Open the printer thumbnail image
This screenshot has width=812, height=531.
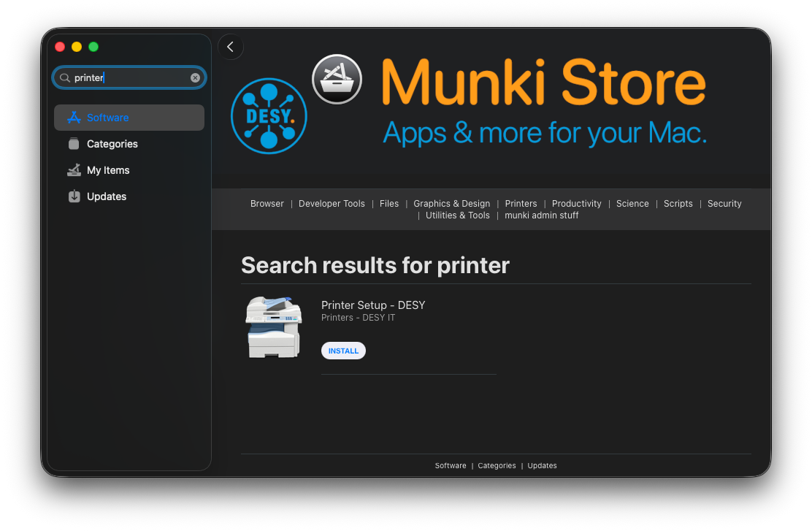(273, 327)
